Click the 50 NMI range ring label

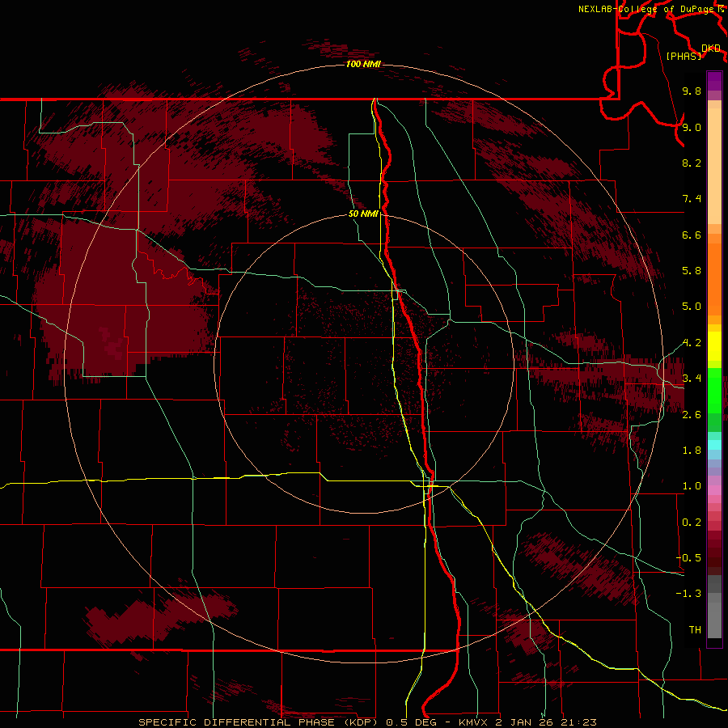click(363, 214)
